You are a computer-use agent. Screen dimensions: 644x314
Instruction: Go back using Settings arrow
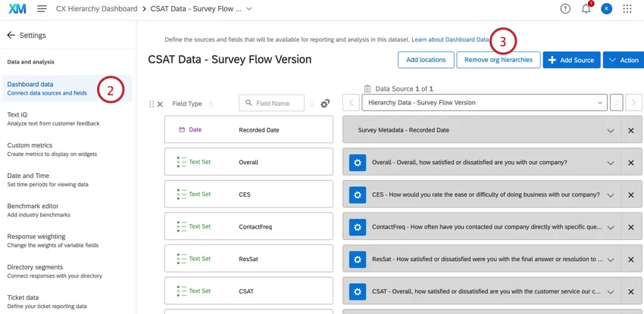click(x=11, y=36)
